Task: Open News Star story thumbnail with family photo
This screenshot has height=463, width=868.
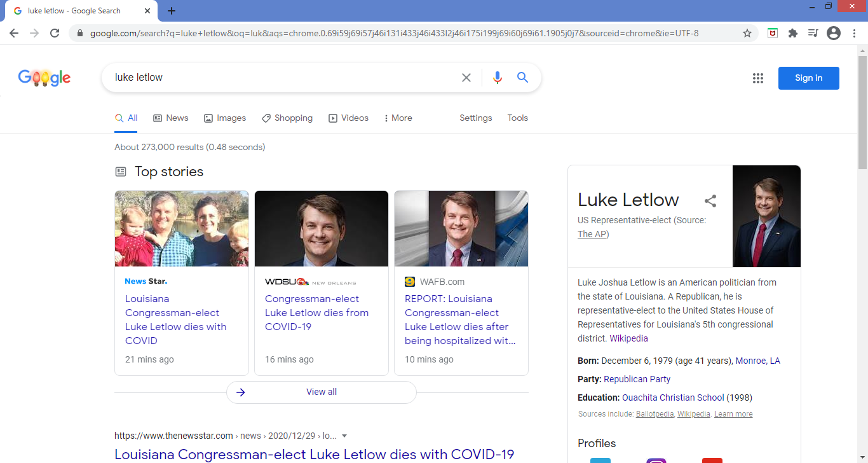Action: point(182,228)
